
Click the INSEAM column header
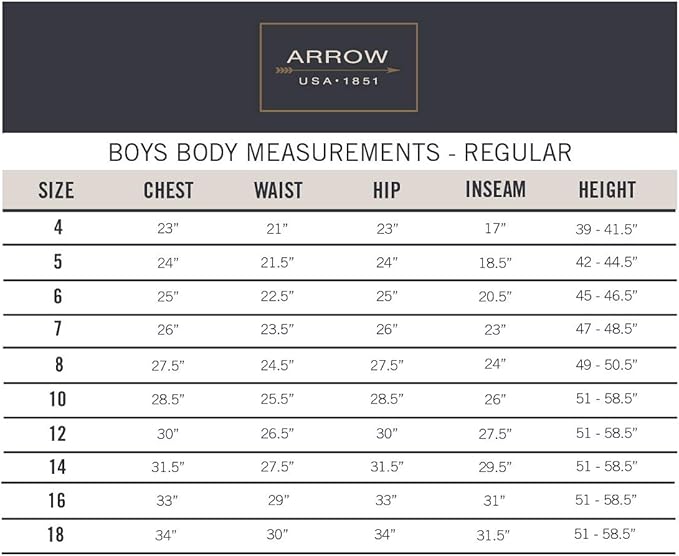coord(496,190)
